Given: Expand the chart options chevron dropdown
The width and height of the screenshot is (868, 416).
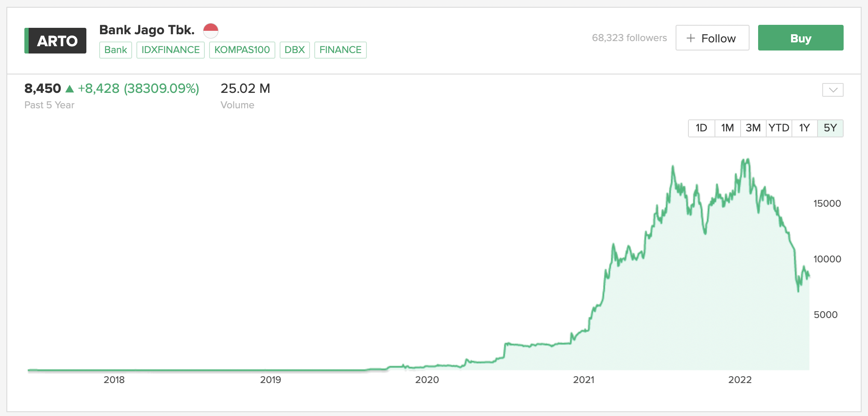Looking at the screenshot, I should pyautogui.click(x=833, y=90).
